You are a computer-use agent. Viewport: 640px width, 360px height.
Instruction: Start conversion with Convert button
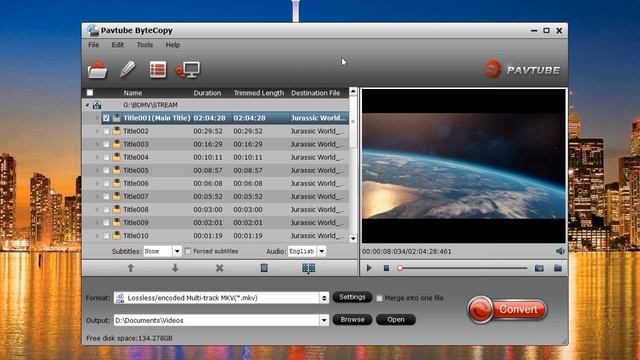pyautogui.click(x=507, y=309)
